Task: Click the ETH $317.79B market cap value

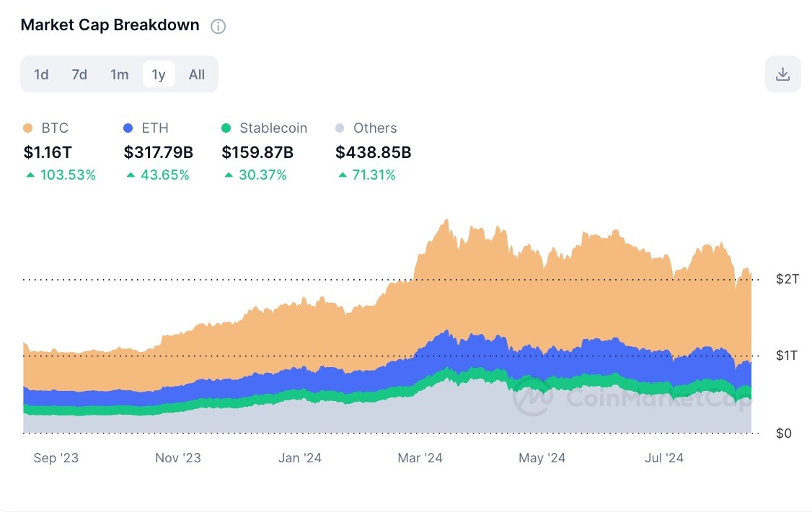Action: [159, 152]
